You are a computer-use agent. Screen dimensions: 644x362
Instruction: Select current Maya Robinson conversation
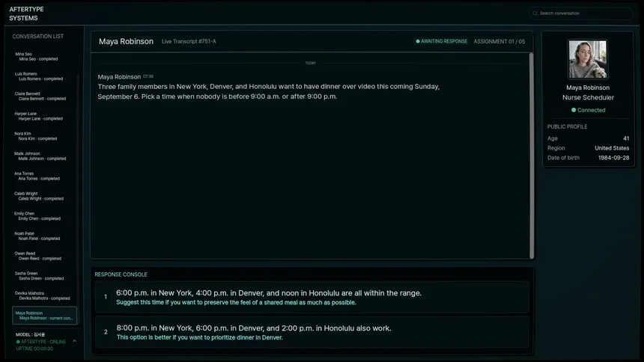[x=44, y=316]
